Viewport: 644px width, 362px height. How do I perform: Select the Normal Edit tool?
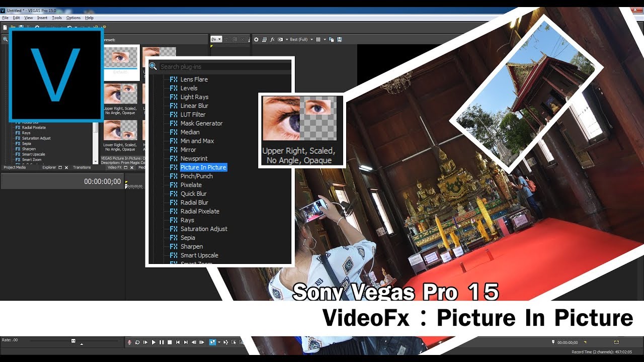click(x=213, y=342)
